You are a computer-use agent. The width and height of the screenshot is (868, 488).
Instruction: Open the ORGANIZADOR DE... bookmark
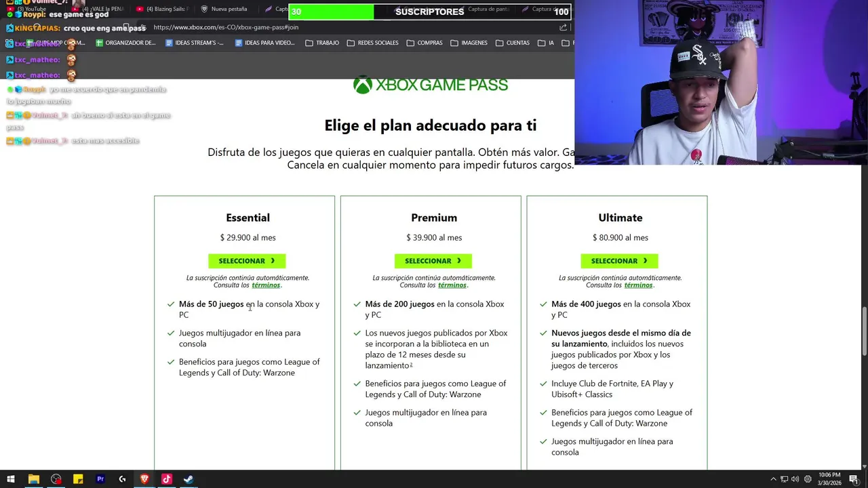pos(126,43)
